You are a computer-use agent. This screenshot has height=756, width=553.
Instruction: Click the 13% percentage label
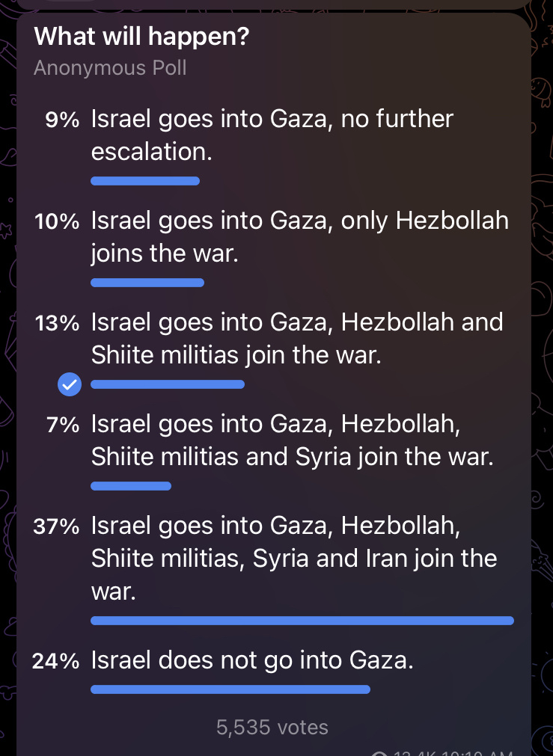[x=57, y=323]
